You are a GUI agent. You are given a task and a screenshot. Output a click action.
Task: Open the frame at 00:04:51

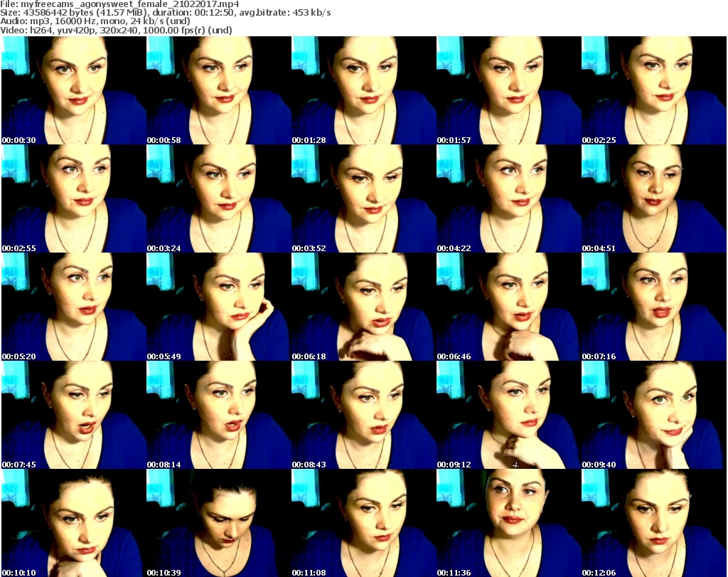coord(654,198)
